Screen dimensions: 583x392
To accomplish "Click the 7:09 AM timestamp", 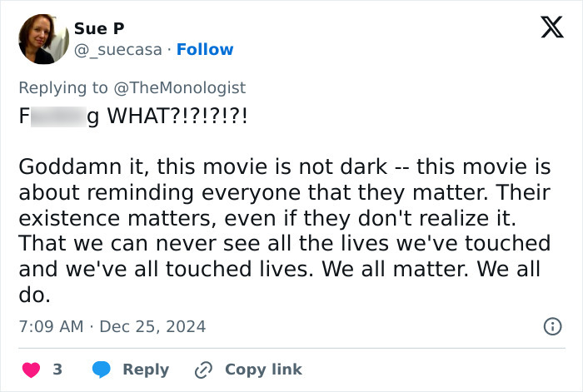I will 51,326.
